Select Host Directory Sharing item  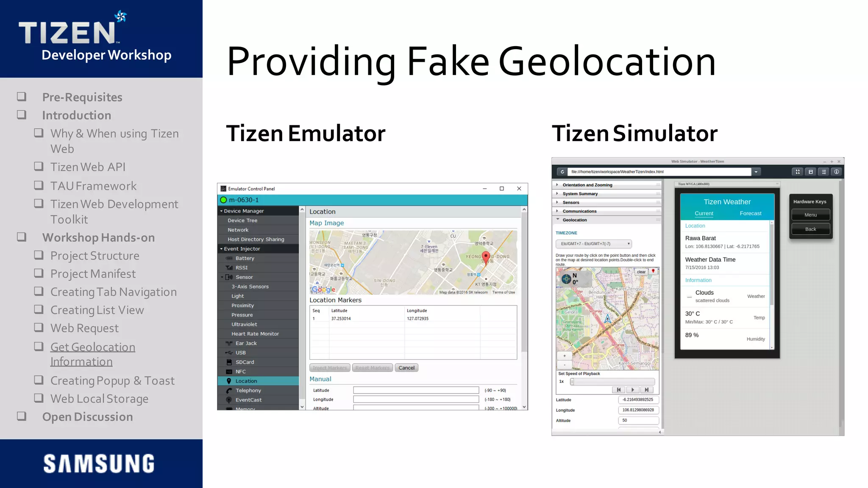click(256, 239)
